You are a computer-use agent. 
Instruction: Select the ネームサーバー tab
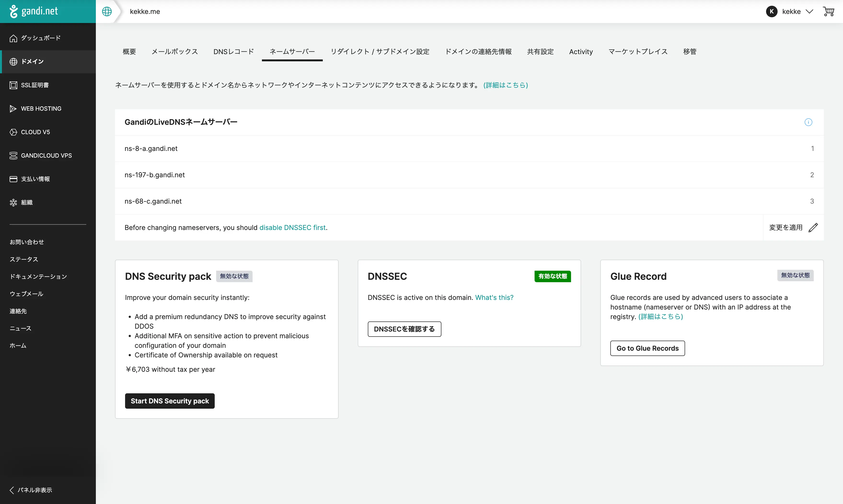pos(292,52)
